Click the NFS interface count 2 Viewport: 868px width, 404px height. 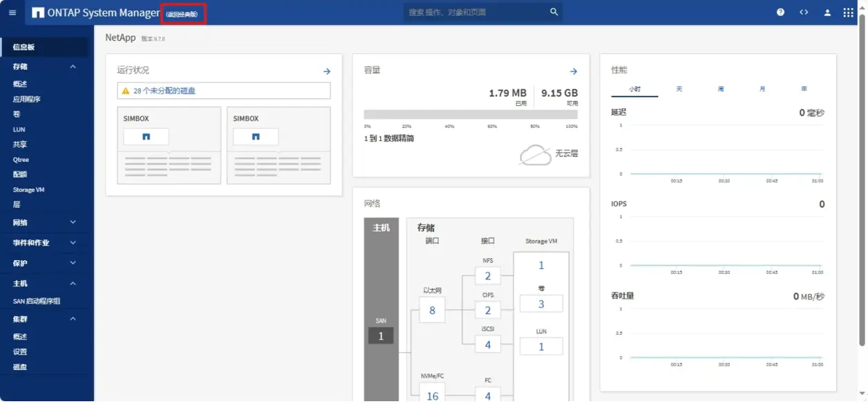pyautogui.click(x=488, y=276)
